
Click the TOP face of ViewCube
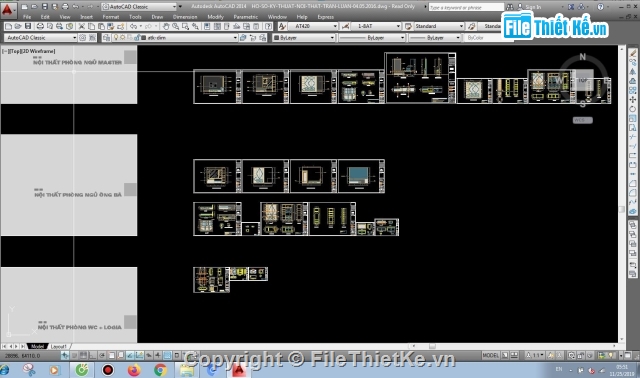tap(582, 80)
